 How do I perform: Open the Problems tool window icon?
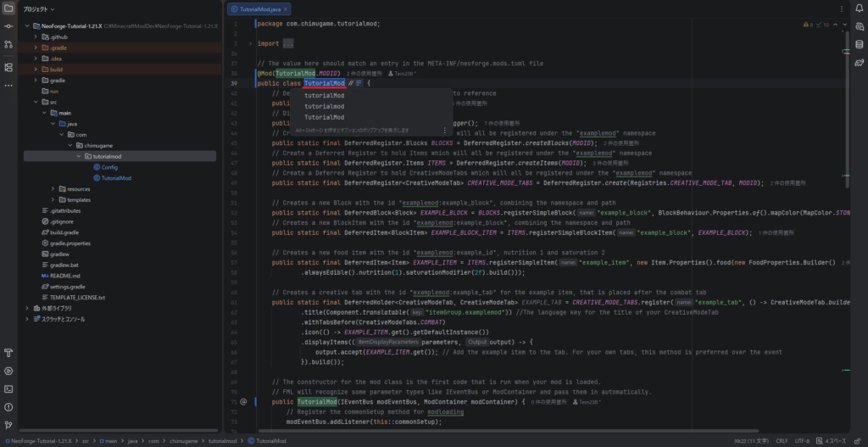pos(8,406)
